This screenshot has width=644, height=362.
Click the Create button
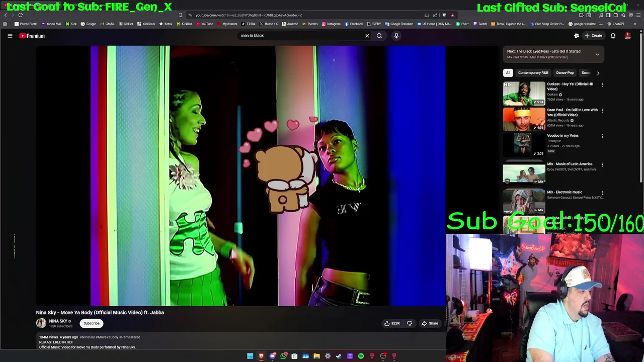(593, 36)
